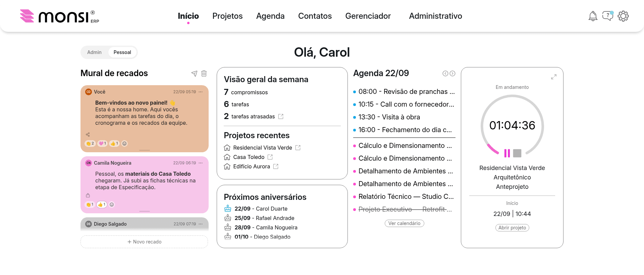This screenshot has height=275, width=644.
Task: Open the Projetos menu
Action: pyautogui.click(x=227, y=16)
